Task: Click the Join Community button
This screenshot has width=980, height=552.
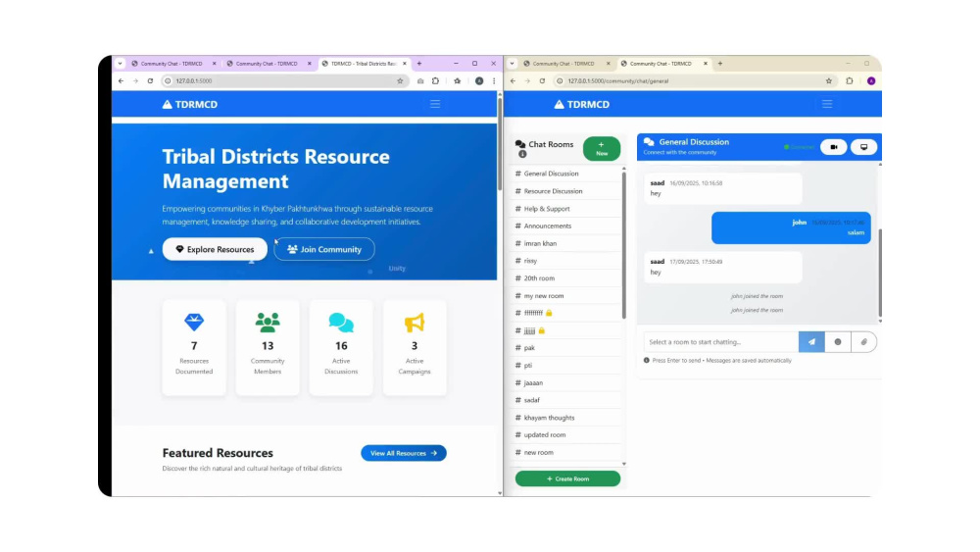Action: click(x=323, y=249)
